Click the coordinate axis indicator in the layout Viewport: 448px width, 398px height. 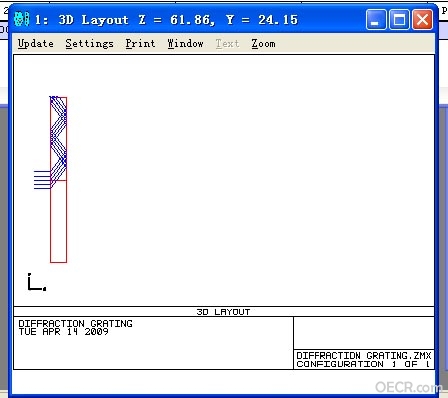pos(37,282)
